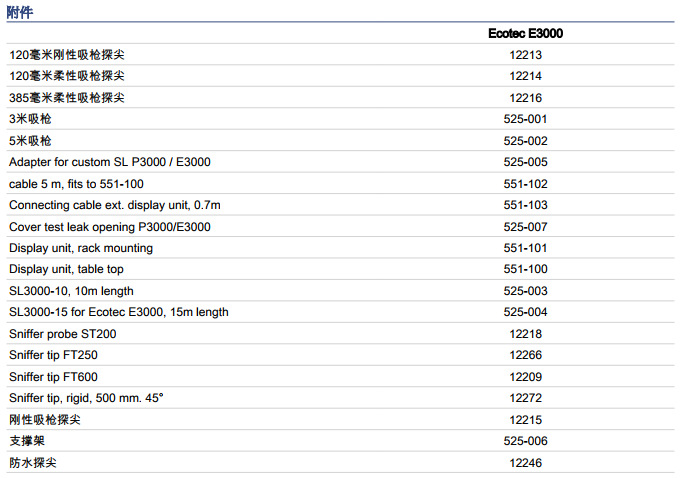Select the Adapter for custom SL row

click(110, 162)
